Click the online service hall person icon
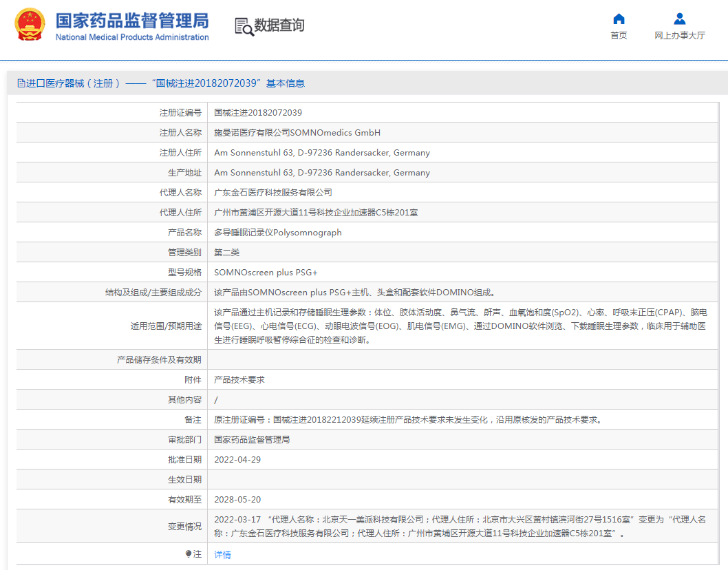728x570 pixels. (x=679, y=19)
